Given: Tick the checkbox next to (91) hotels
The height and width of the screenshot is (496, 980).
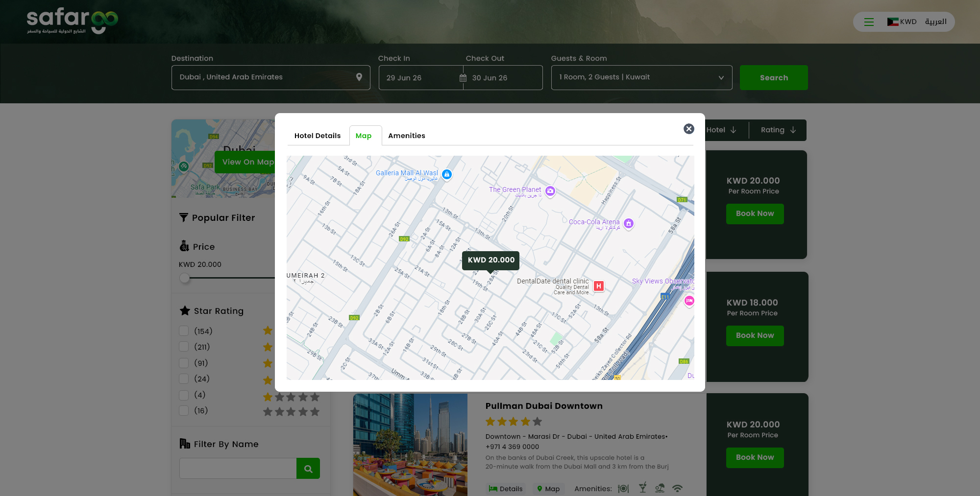Looking at the screenshot, I should point(184,363).
